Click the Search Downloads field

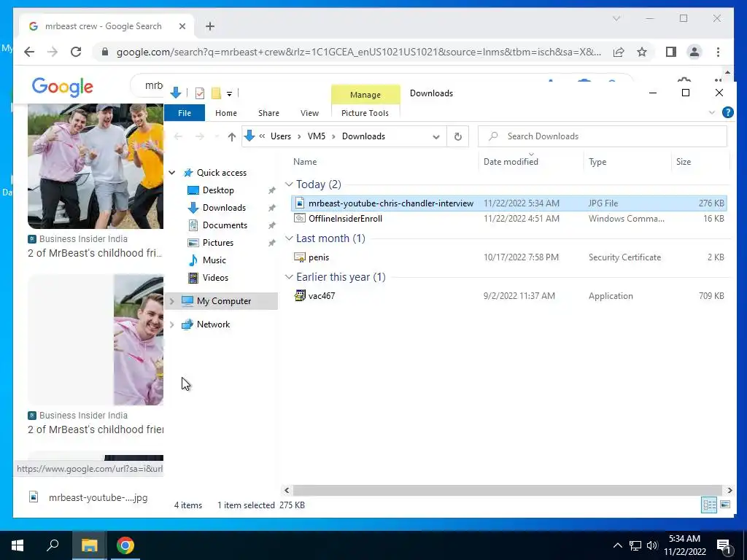click(602, 136)
